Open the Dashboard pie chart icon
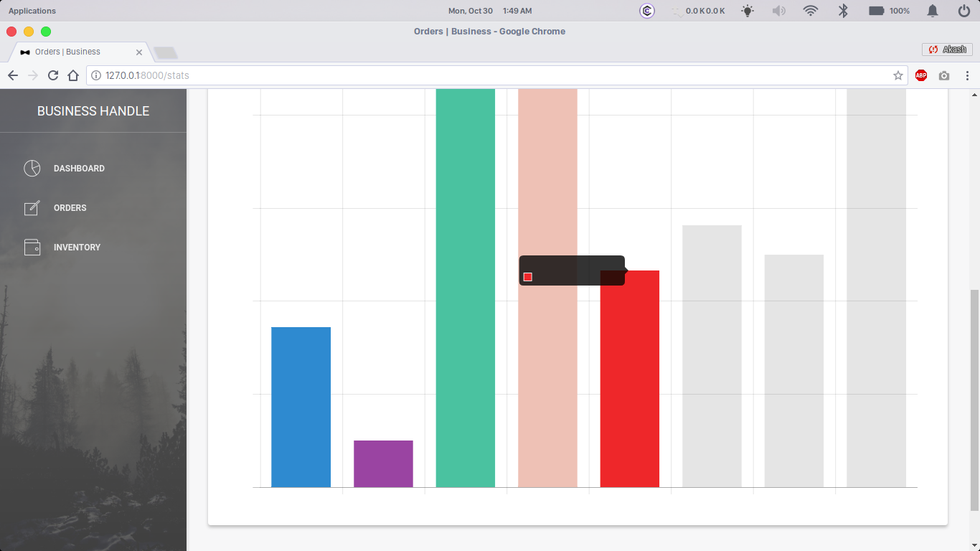This screenshot has height=551, width=980. point(32,169)
